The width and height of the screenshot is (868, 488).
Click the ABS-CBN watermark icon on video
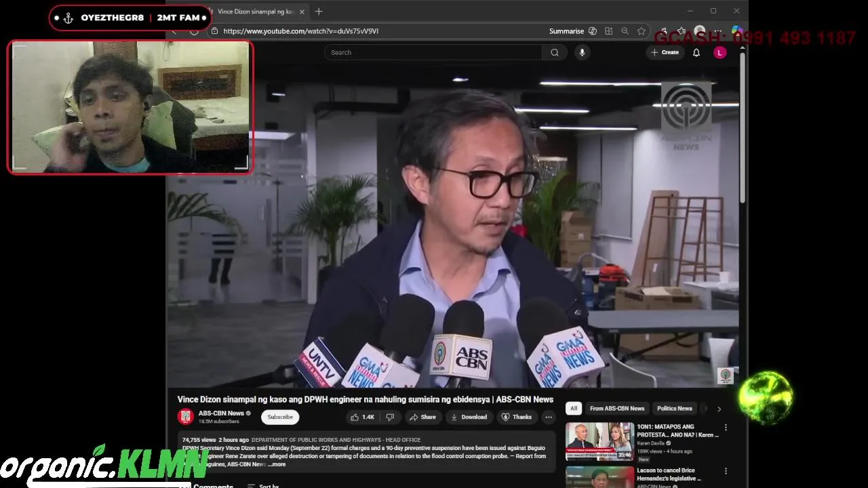click(x=726, y=375)
